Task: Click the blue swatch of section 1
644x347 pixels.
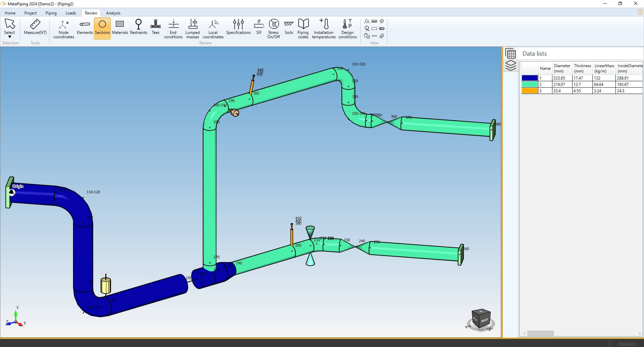Action: coord(530,78)
